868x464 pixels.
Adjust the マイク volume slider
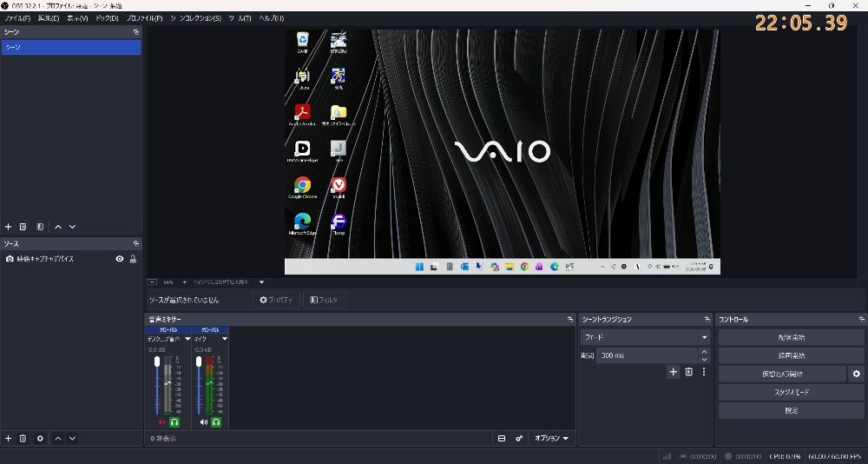point(199,385)
